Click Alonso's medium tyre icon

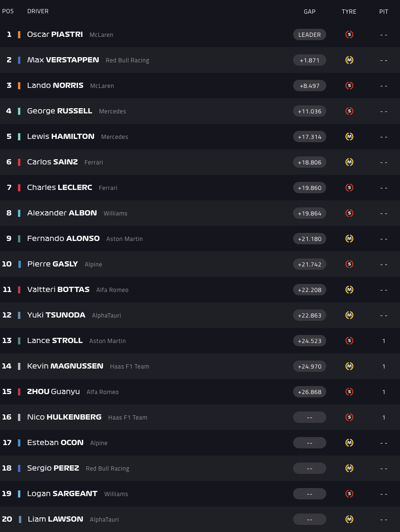(x=349, y=239)
